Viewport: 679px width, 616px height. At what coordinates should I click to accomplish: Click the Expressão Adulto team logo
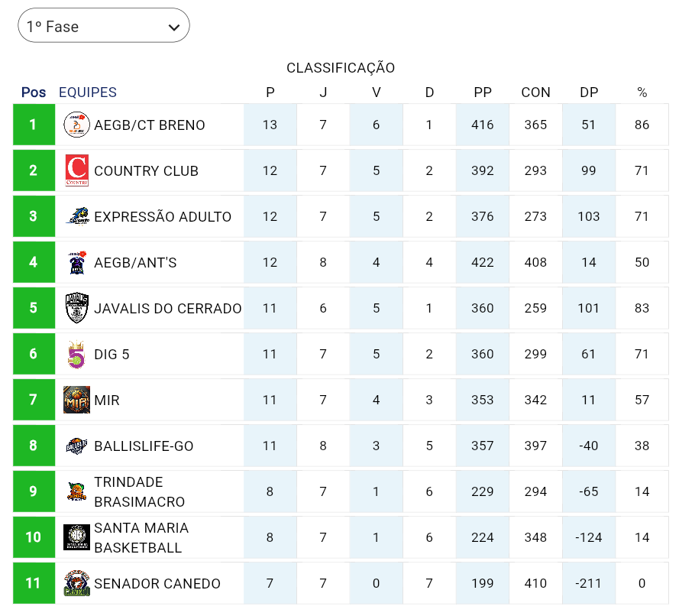pos(76,216)
